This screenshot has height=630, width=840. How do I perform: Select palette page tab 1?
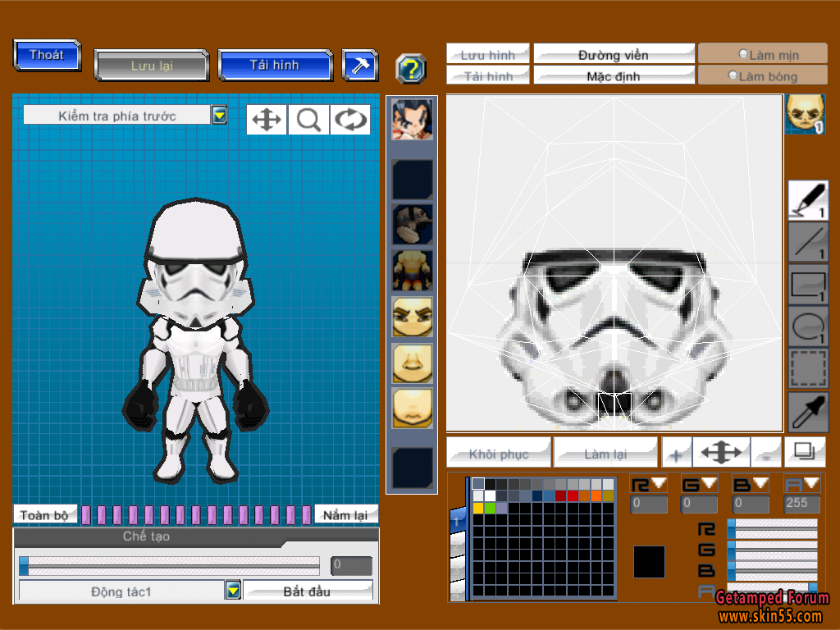pos(457,520)
